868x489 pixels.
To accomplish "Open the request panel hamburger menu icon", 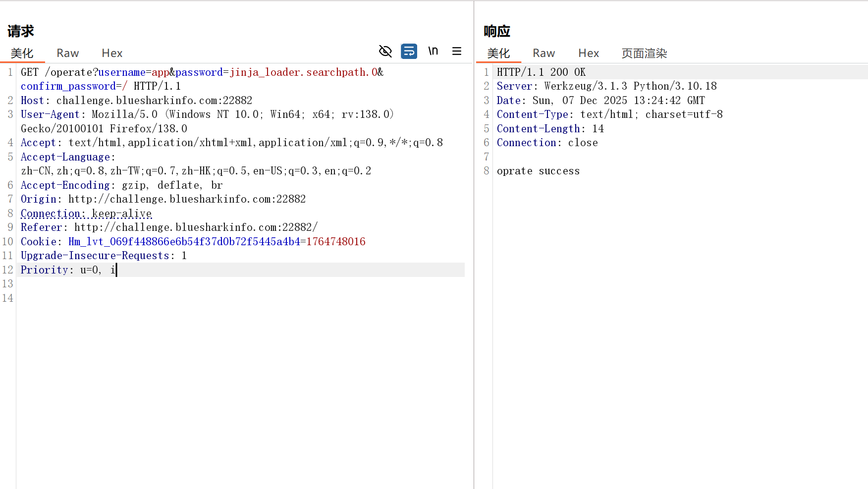I will pos(456,51).
